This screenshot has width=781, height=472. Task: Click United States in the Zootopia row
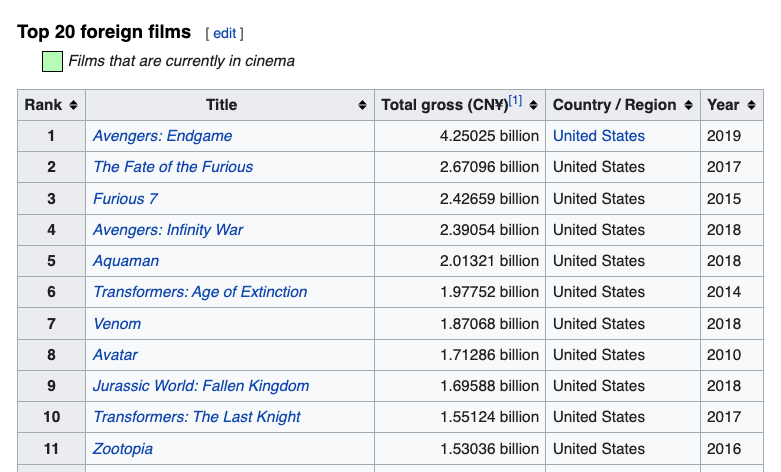click(x=599, y=449)
